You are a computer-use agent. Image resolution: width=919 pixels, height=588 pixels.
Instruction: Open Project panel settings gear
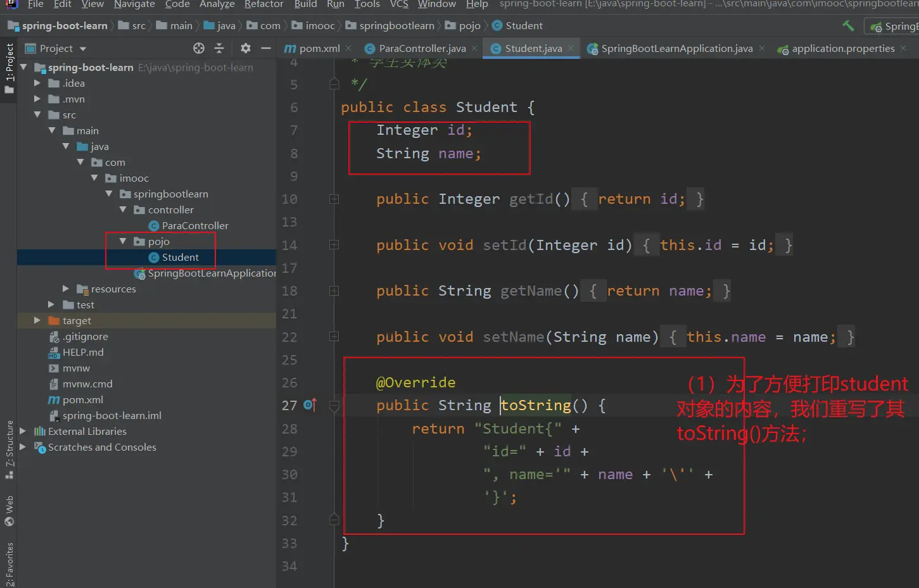pos(246,48)
